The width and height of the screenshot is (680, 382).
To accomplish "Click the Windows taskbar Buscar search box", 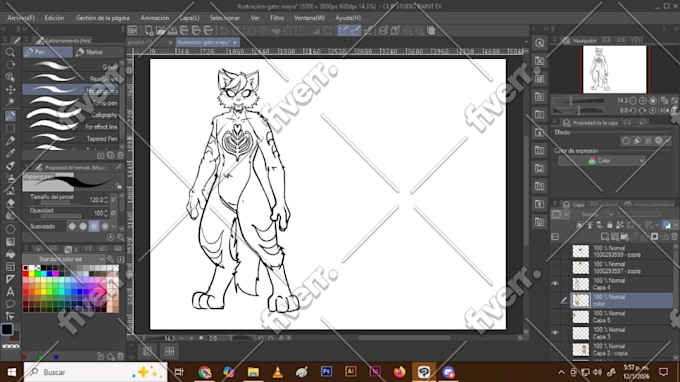I will 95,372.
